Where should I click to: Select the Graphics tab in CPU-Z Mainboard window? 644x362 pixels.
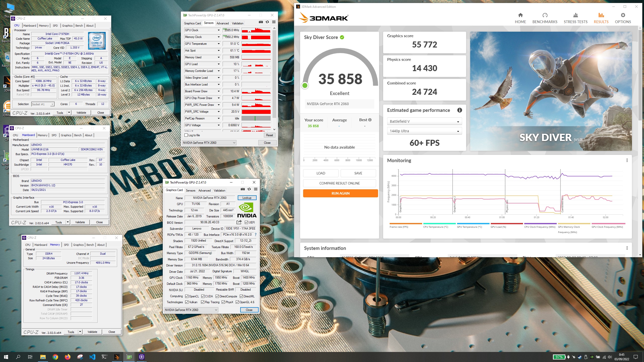(66, 135)
